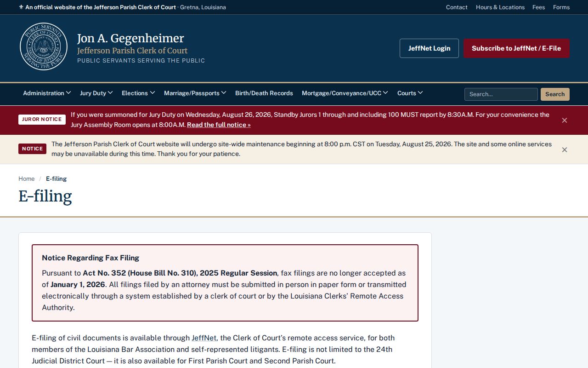Open the Contact link in top bar
Screen dimensions: 588x368
457,7
